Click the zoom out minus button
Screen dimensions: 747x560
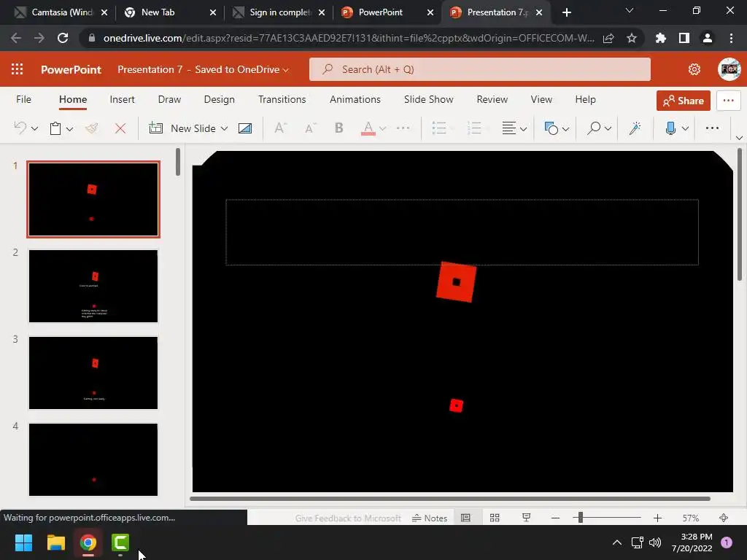555,518
